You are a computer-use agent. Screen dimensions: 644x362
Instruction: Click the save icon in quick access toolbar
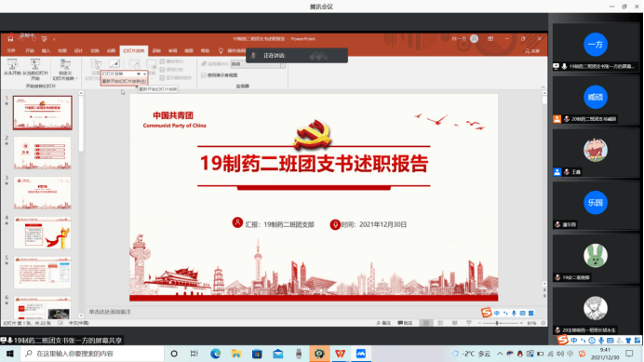pos(10,39)
